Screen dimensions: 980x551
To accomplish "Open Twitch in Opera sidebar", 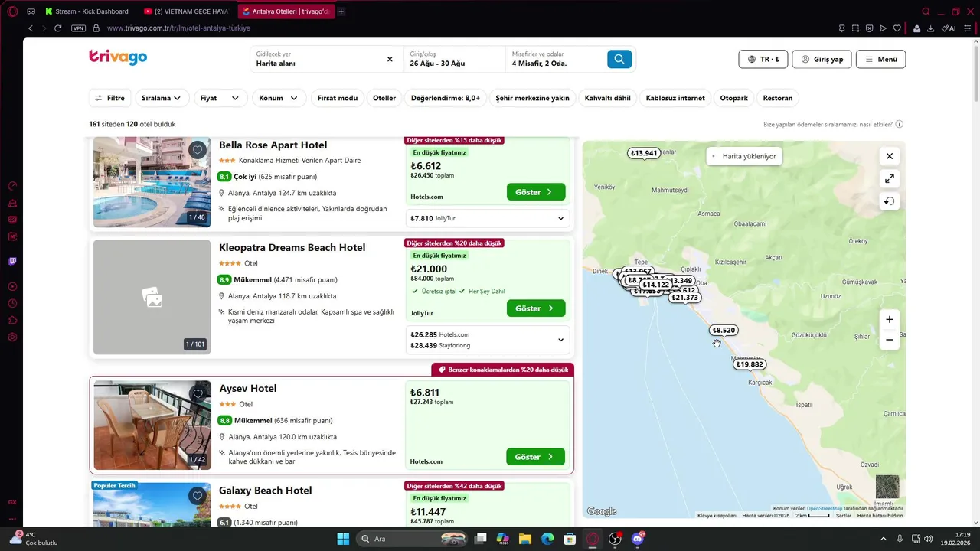I will pos(12,261).
